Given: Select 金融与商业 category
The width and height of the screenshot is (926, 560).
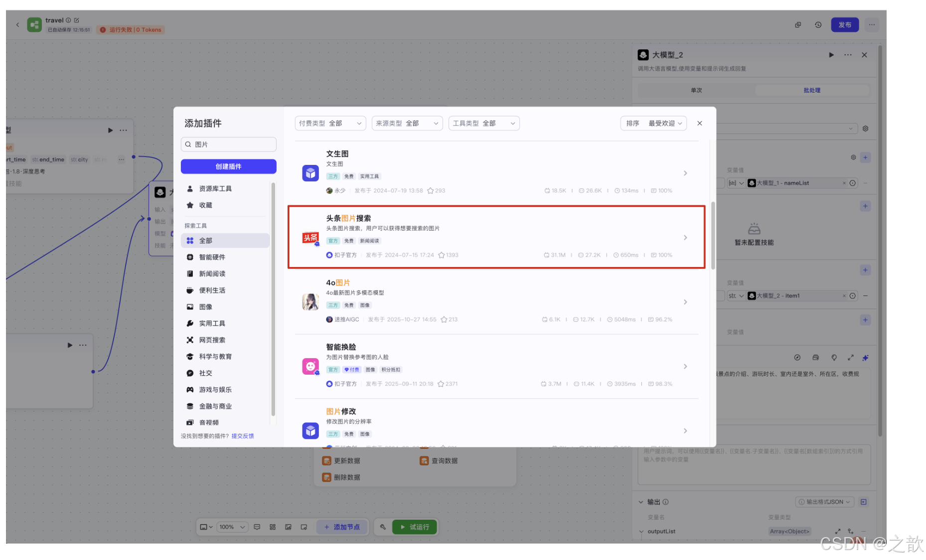Looking at the screenshot, I should pyautogui.click(x=225, y=406).
